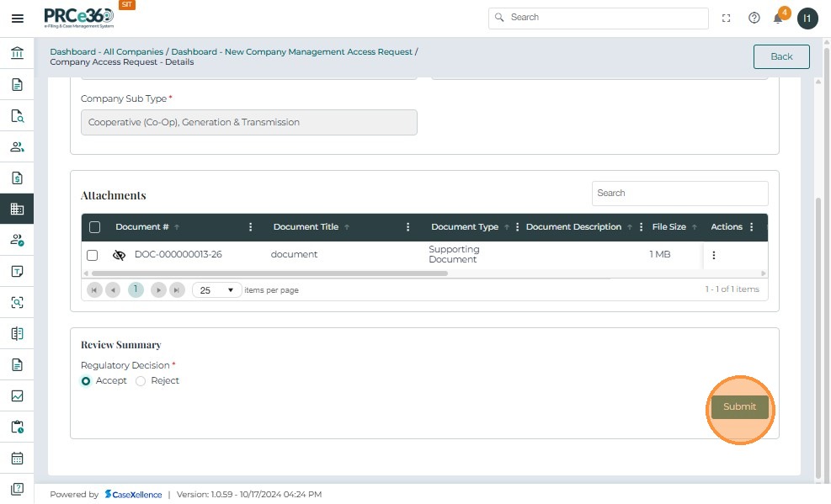831x504 pixels.
Task: Click the Company Sub Type field
Action: pos(249,122)
